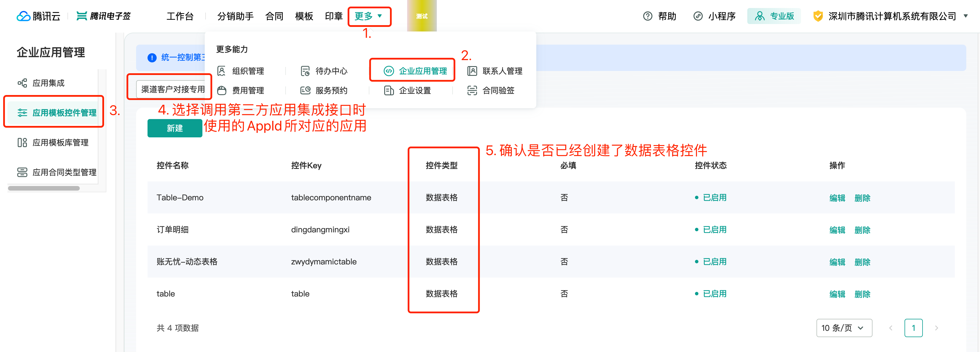Open the 分销助手 menu item
Screen dimensions: 980x352
[x=235, y=16]
